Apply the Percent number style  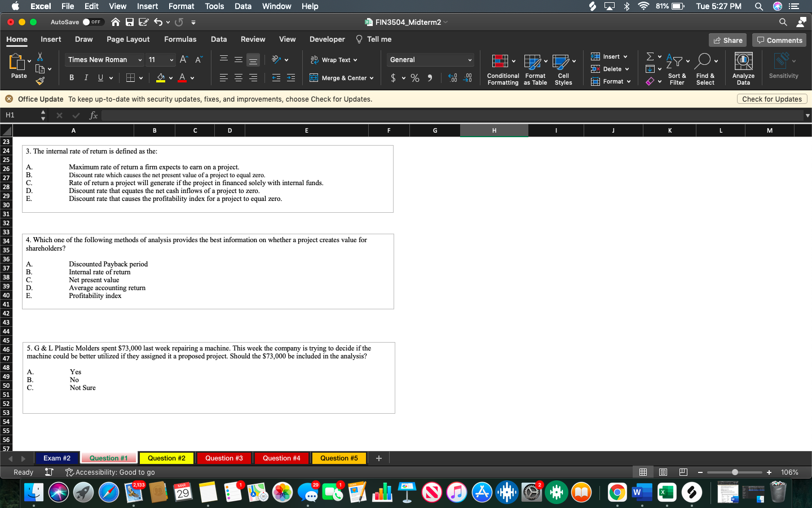[415, 77]
